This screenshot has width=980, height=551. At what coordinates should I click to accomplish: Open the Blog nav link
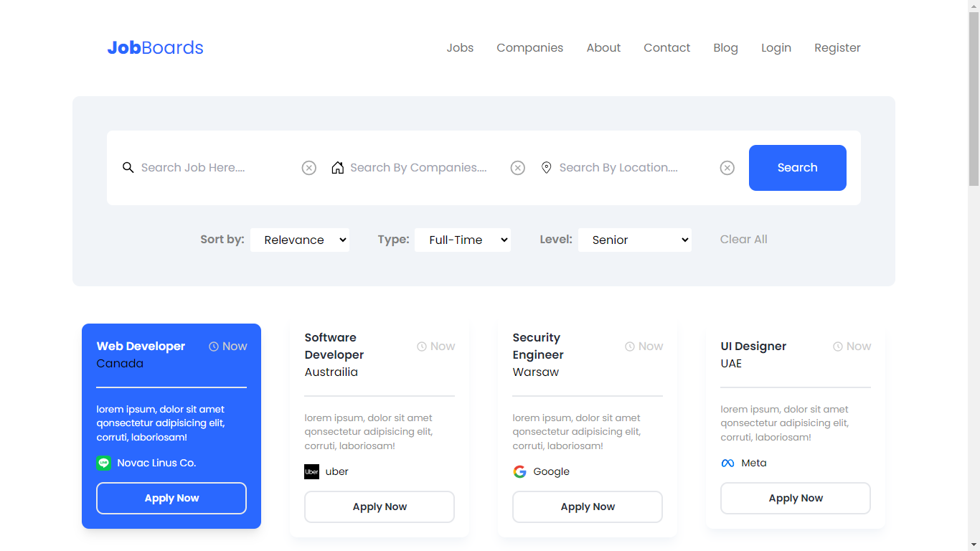(x=725, y=48)
